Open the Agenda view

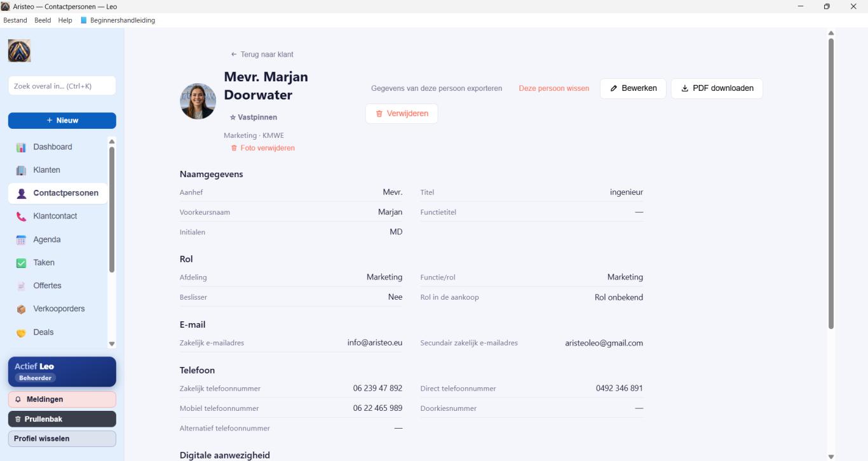tap(58, 239)
